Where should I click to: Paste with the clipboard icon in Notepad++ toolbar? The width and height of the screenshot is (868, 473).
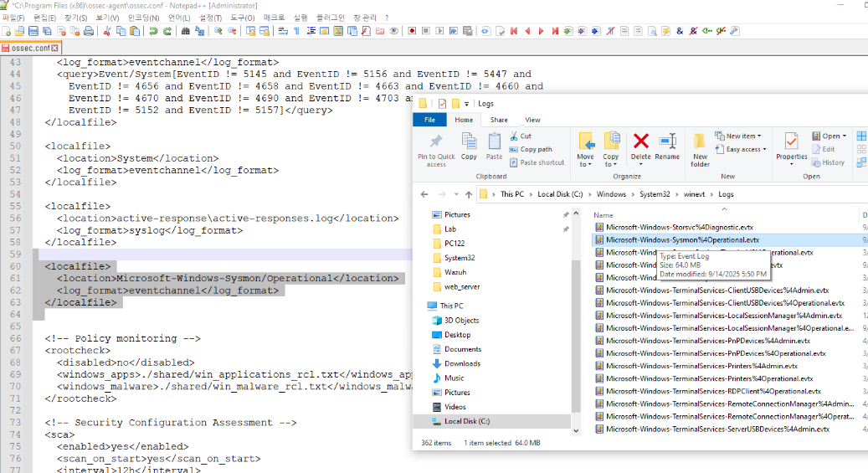click(135, 31)
